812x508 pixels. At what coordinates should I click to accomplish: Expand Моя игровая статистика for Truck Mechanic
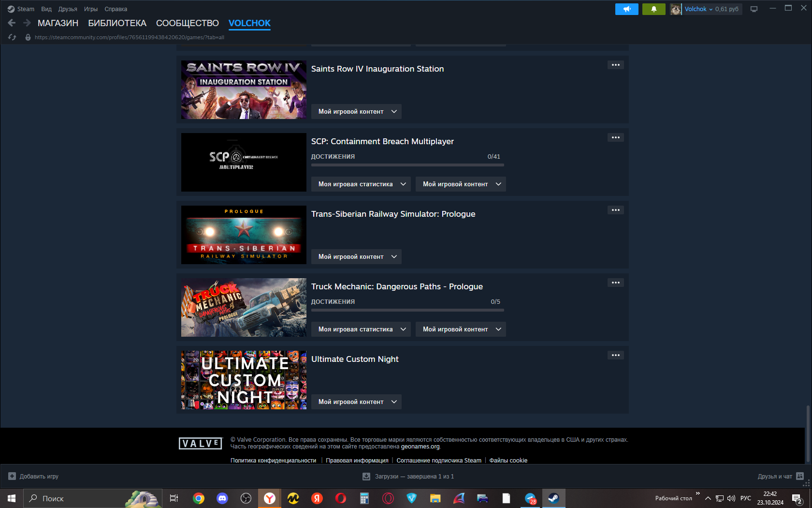pos(361,329)
